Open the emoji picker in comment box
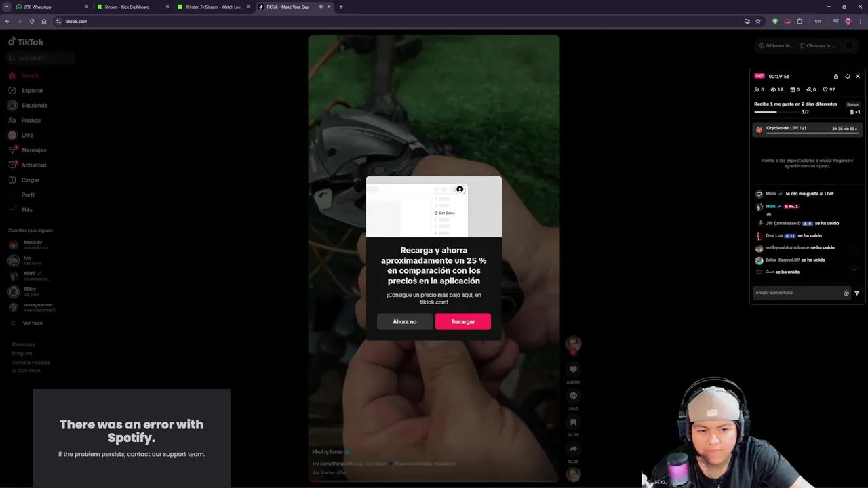Viewport: 868px width, 488px height. tap(846, 293)
